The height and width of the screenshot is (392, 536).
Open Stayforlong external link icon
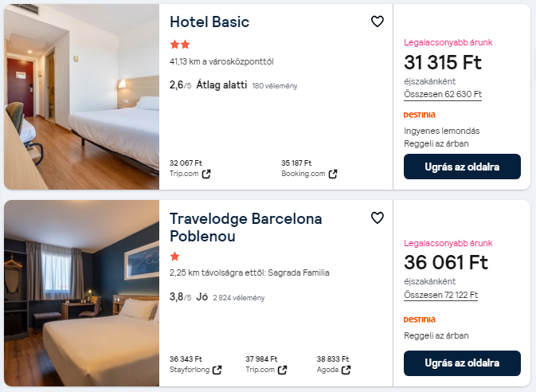(x=217, y=370)
